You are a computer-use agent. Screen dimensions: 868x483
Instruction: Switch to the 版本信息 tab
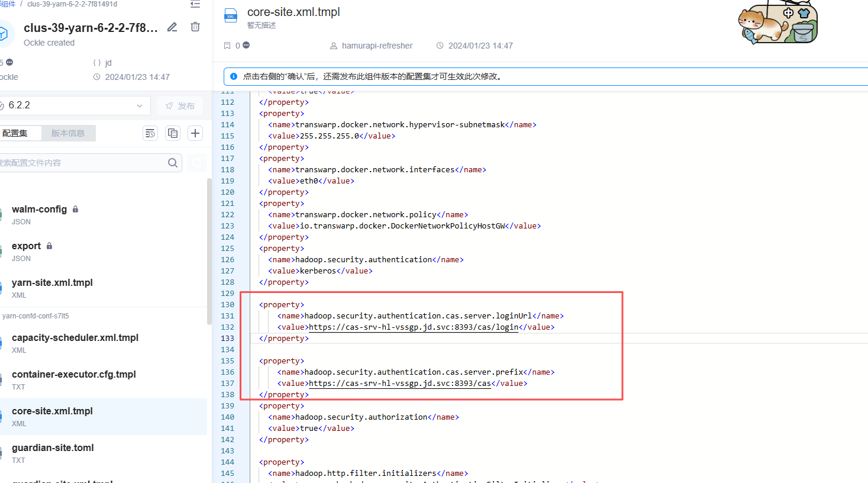pyautogui.click(x=68, y=133)
